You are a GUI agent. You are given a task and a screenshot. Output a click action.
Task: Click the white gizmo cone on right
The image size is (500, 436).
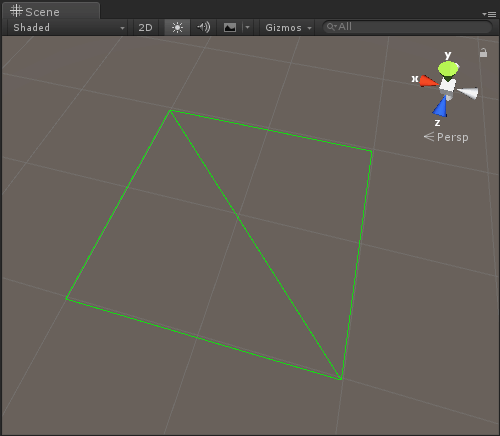(x=468, y=93)
